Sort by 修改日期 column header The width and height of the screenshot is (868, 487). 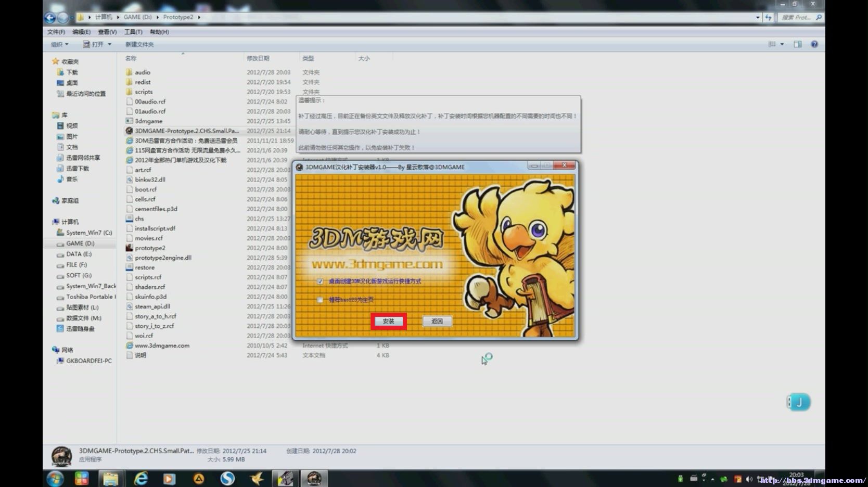click(x=258, y=58)
